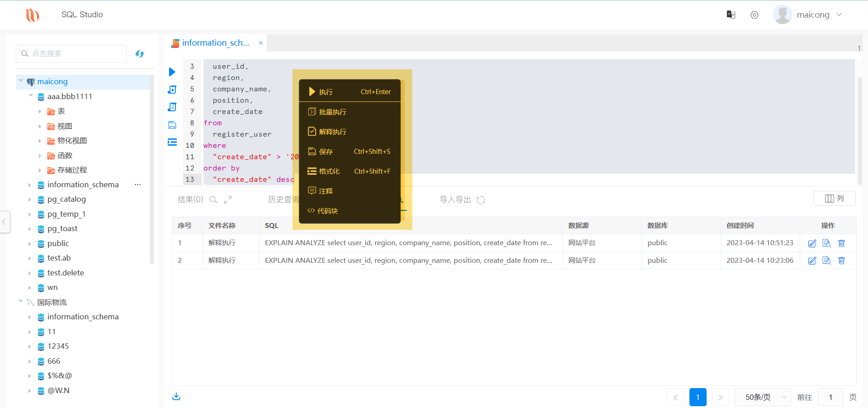This screenshot has width=868, height=408.
Task: Expand the 视图 folder
Action: tap(40, 126)
